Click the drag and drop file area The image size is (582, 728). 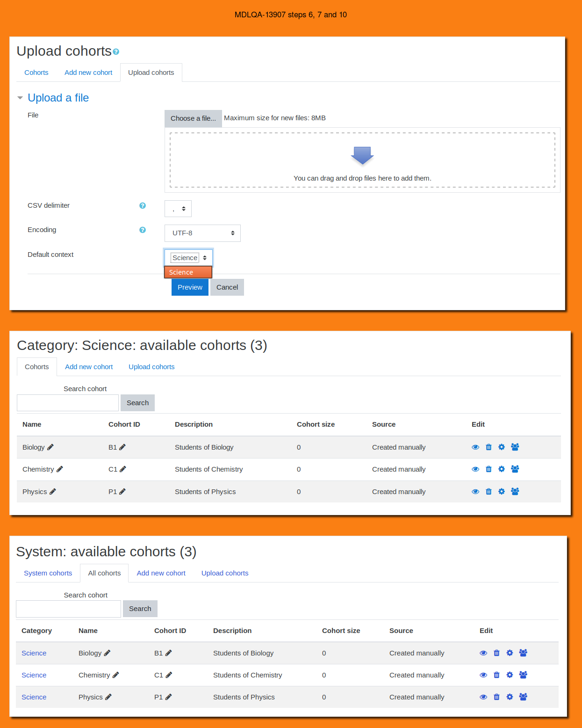[362, 160]
